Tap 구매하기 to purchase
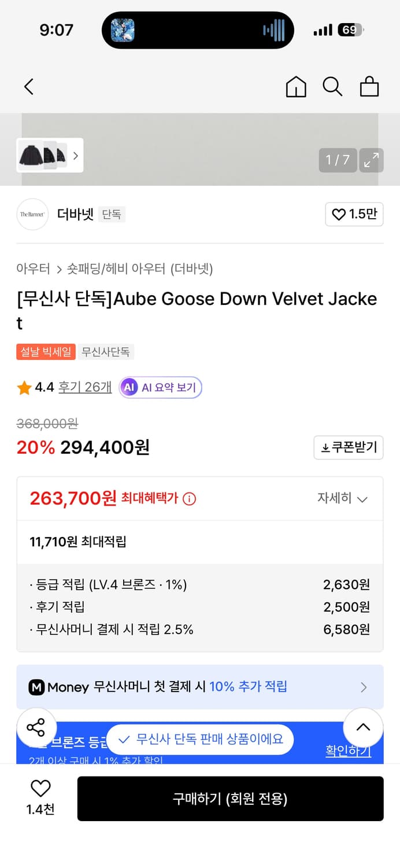400x868 pixels. click(231, 799)
